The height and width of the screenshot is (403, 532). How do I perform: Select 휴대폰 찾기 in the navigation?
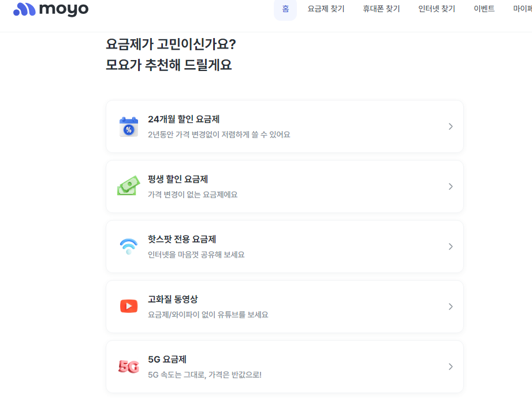(x=381, y=9)
